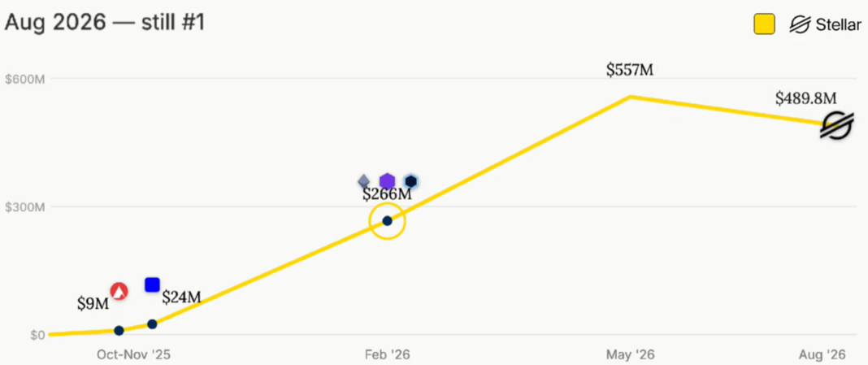The image size is (868, 365).
Task: Click the $557M peak value label
Action: click(x=631, y=71)
